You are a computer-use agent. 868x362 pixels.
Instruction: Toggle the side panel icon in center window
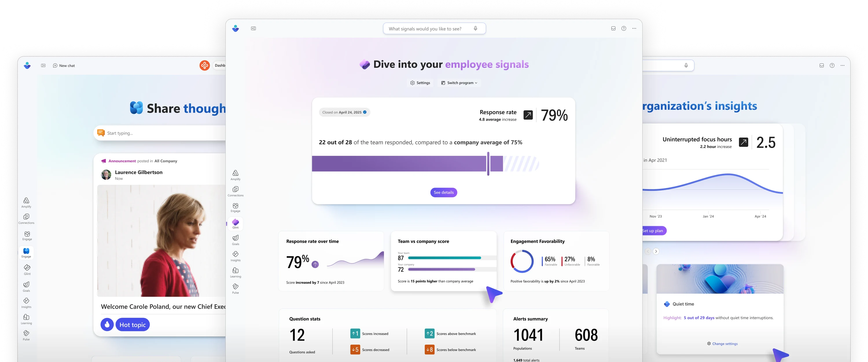click(253, 28)
